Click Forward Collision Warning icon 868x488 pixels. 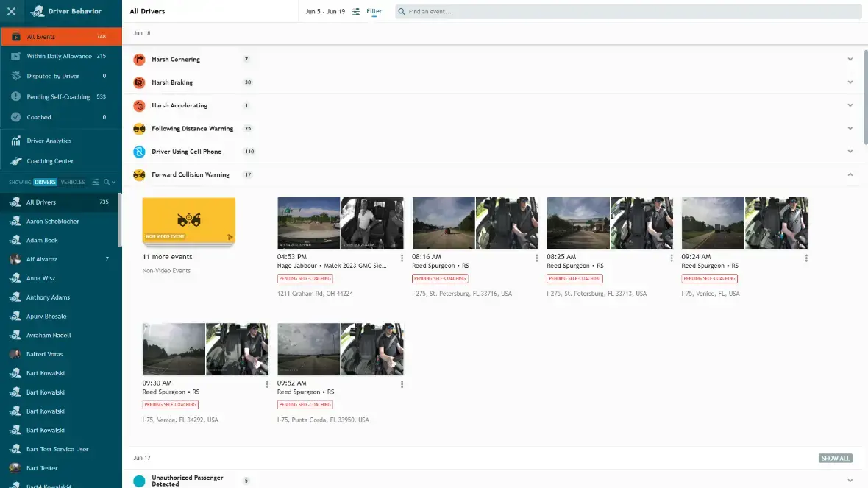[139, 175]
